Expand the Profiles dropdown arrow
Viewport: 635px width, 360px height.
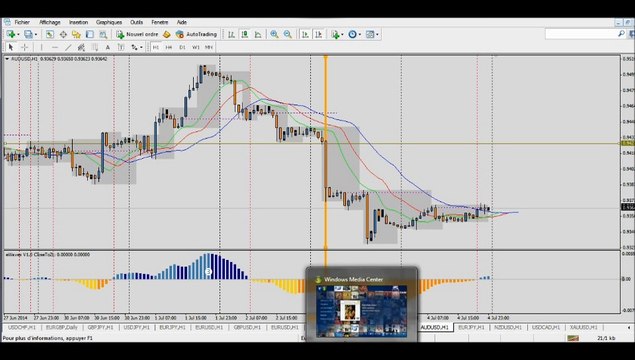tap(36, 34)
